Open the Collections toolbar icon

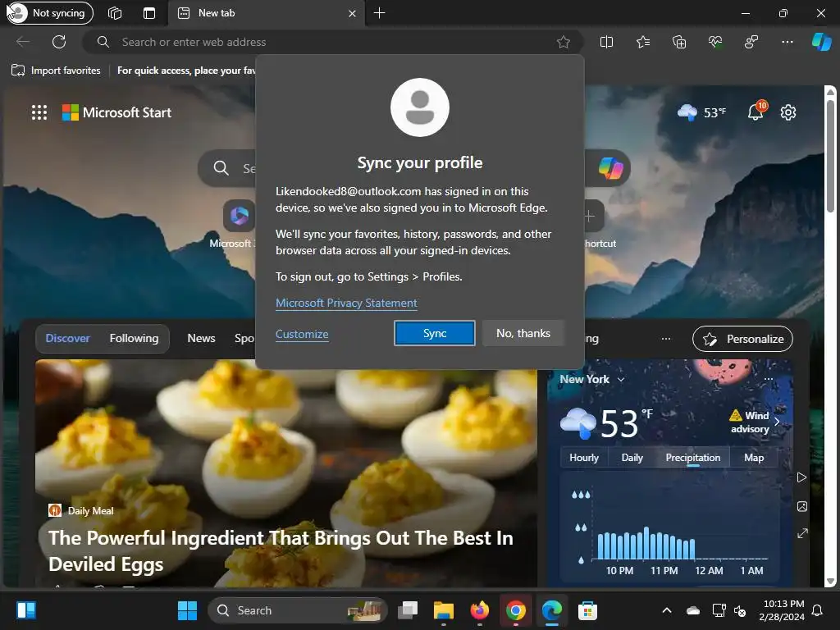(x=678, y=42)
